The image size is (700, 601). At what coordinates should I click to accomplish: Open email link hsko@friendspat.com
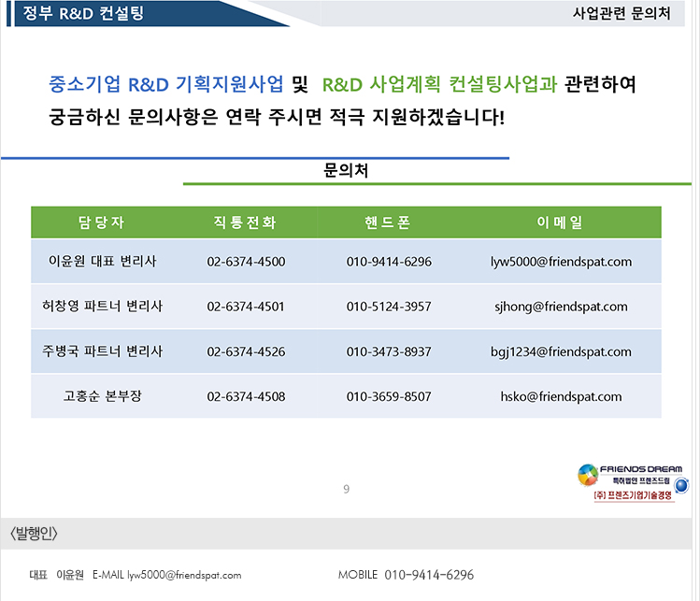(561, 396)
